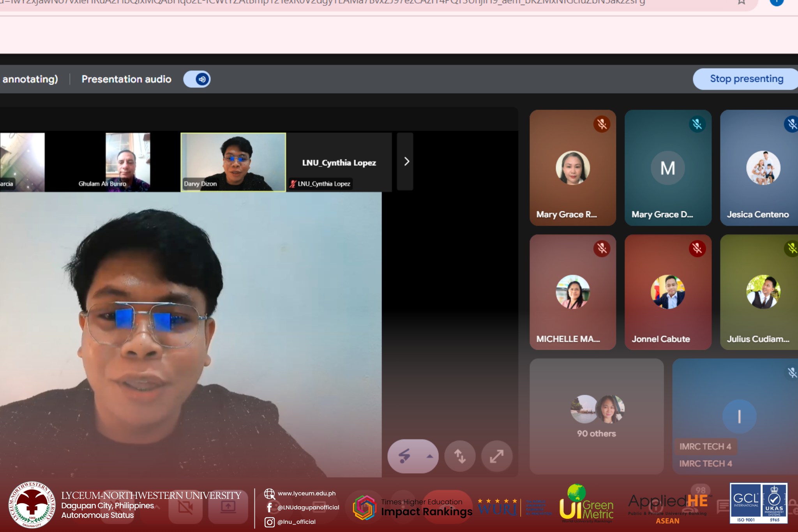Click the diagonal arrows expand icon
Screen dimensions: 798x532
(496, 456)
